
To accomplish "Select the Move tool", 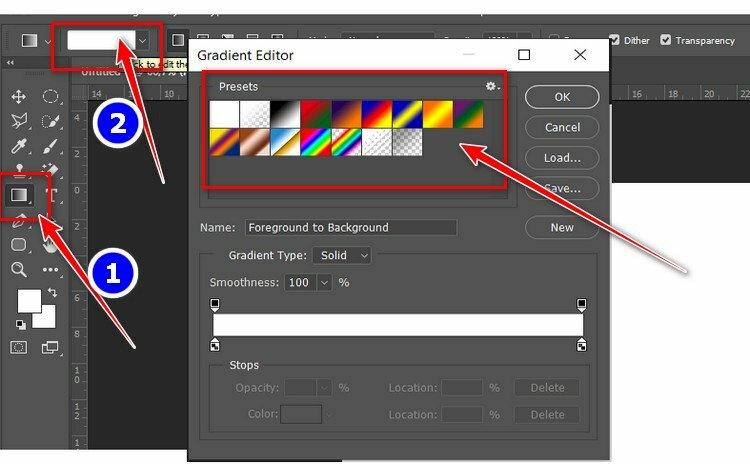I will tap(18, 97).
